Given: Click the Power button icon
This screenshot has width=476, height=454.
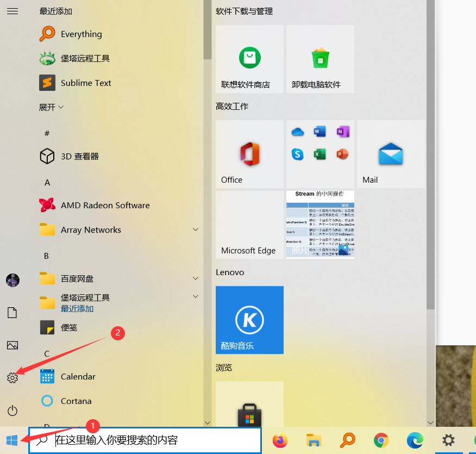Looking at the screenshot, I should point(12,411).
